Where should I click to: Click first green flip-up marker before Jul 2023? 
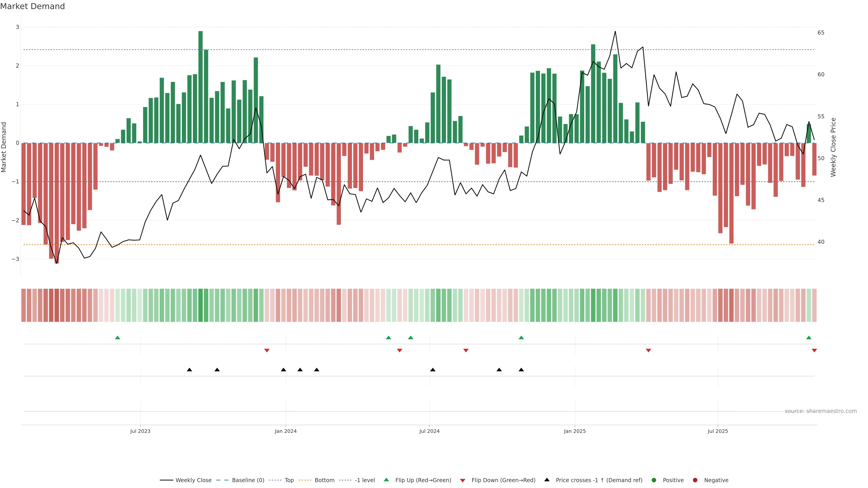point(118,338)
